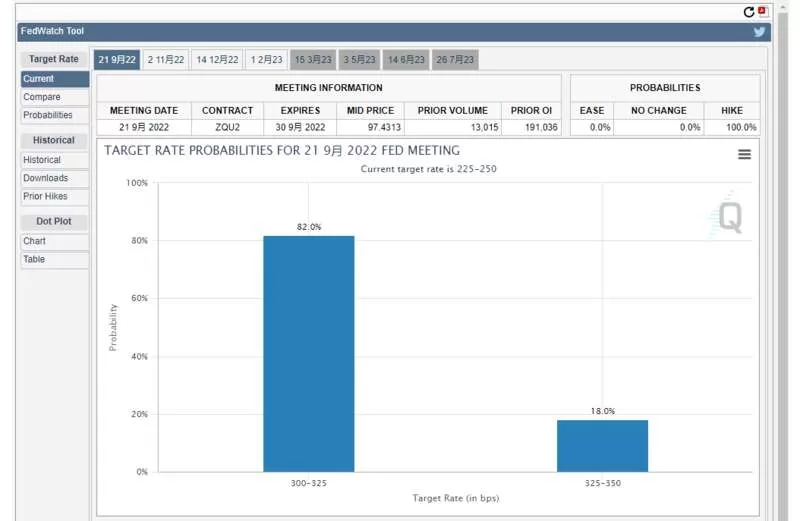The height and width of the screenshot is (521, 800).
Task: Open the Dot Plot Chart item
Action: click(x=55, y=241)
